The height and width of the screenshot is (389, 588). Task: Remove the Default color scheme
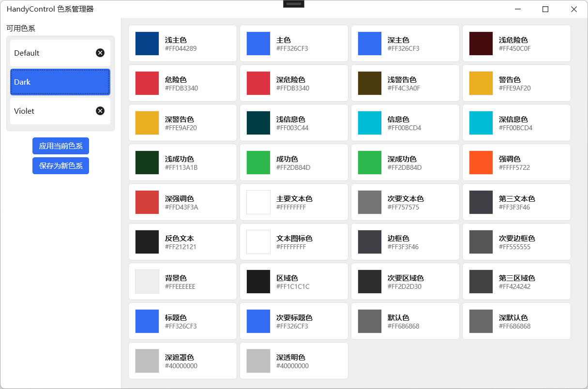point(100,53)
